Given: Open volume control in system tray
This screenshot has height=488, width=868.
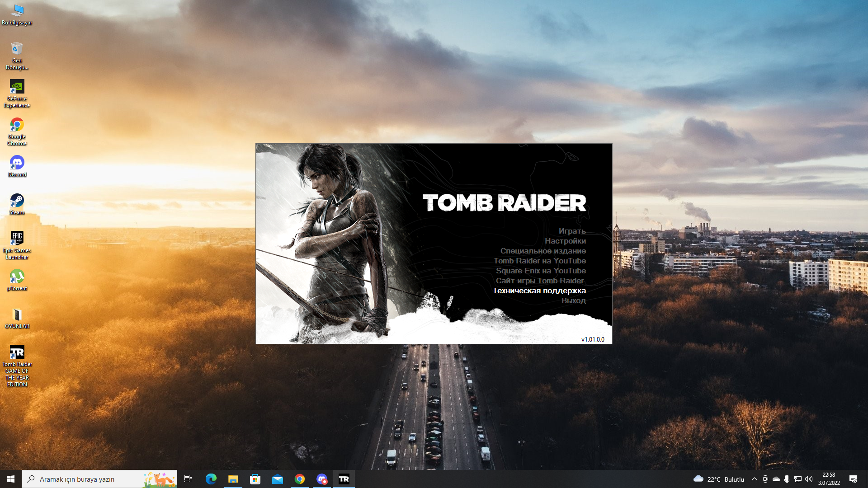Looking at the screenshot, I should click(x=809, y=479).
